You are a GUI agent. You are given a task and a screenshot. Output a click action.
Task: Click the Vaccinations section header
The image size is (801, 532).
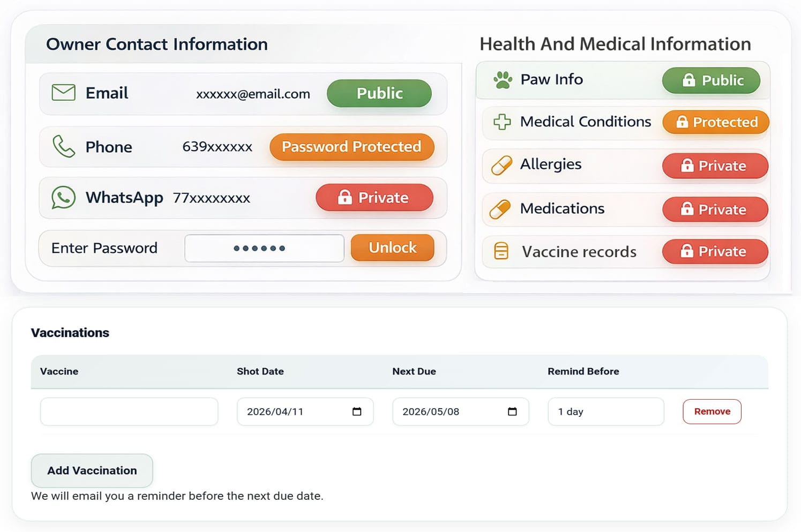[70, 332]
